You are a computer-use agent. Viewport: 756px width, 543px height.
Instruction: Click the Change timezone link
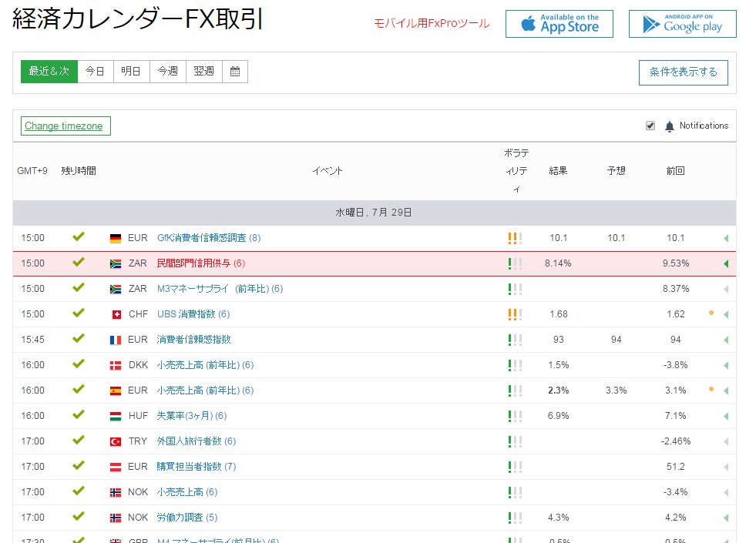65,125
